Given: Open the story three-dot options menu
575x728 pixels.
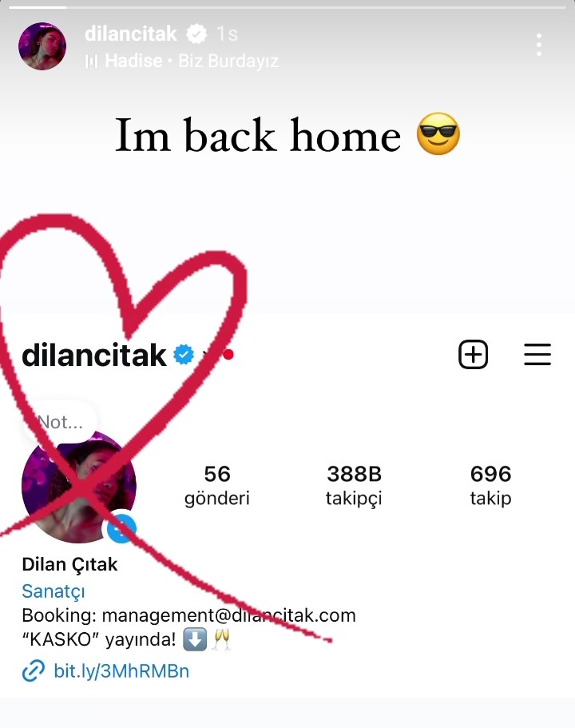Looking at the screenshot, I should tap(539, 45).
